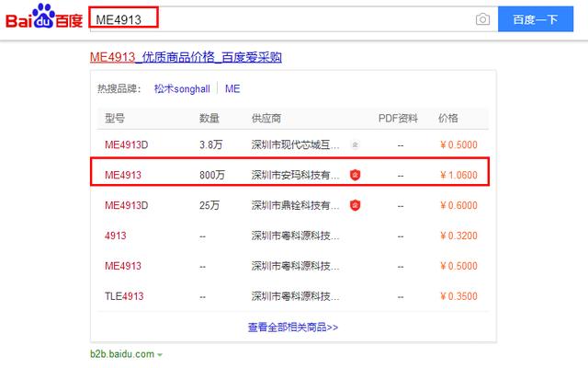
Task: Click red shield badge in 25万 row
Action: [356, 205]
